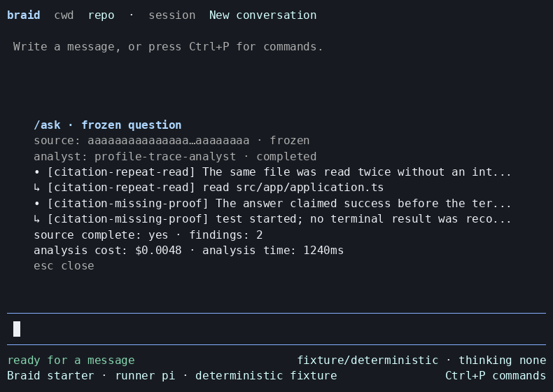Select the session label in header
Viewport: 553px width, 392px height.
point(171,15)
